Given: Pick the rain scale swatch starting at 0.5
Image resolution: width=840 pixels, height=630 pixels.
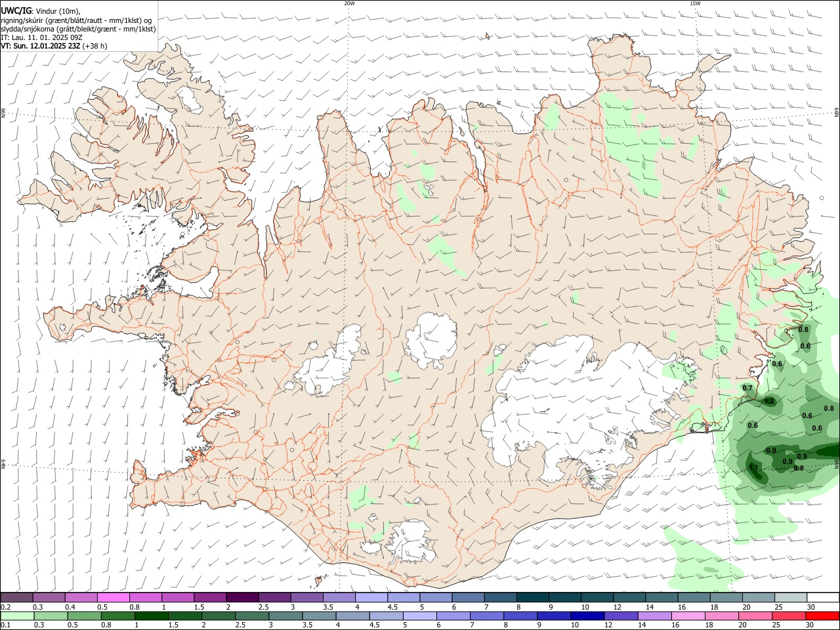Looking at the screenshot, I should [85, 616].
